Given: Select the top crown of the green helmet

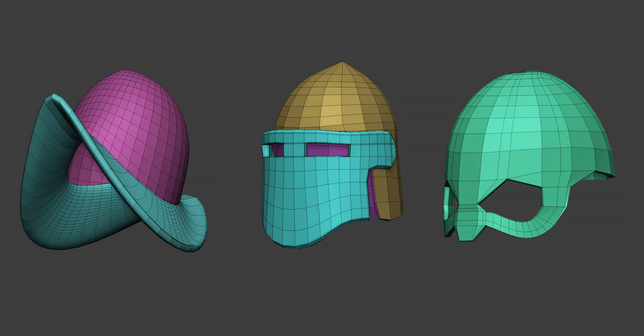Looking at the screenshot, I should (533, 82).
